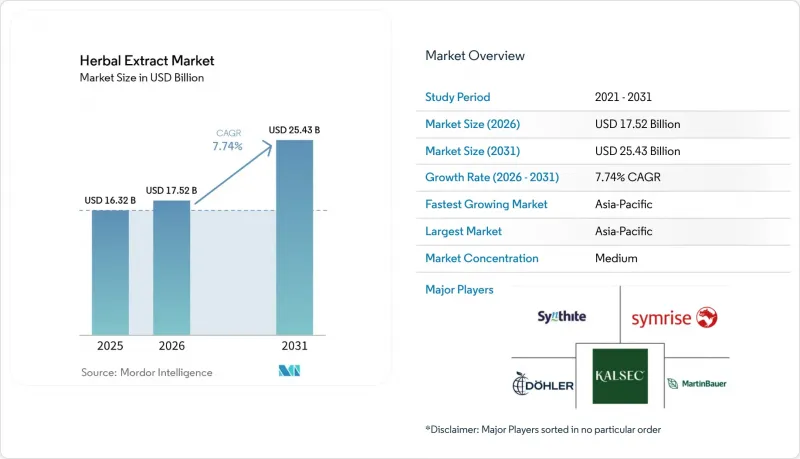This screenshot has height=459, width=800.
Task: Click the Mordor Intelligence logo mark
Action: 289,371
